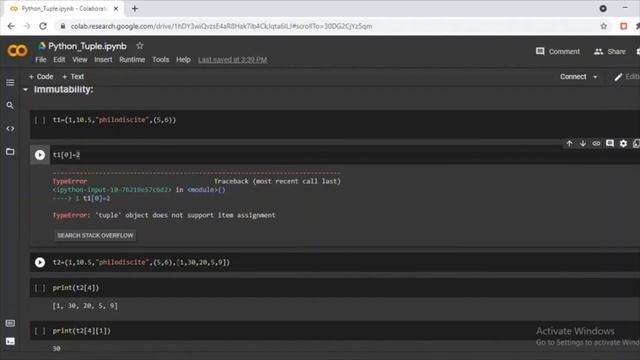Add a new Code cell

point(41,77)
